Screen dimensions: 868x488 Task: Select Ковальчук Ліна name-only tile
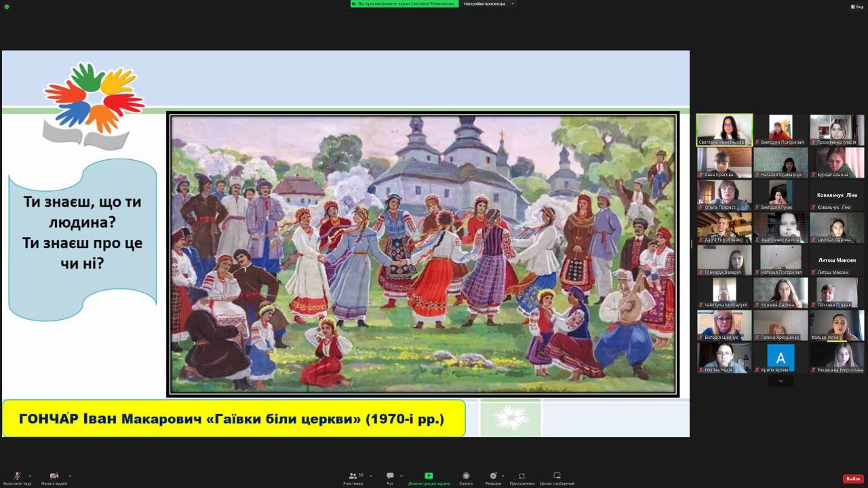coord(837,195)
